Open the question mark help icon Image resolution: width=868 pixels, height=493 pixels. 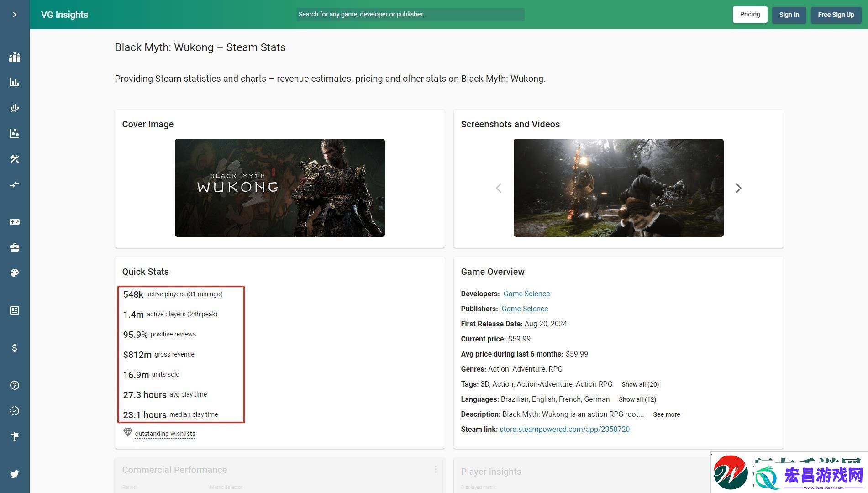click(15, 385)
